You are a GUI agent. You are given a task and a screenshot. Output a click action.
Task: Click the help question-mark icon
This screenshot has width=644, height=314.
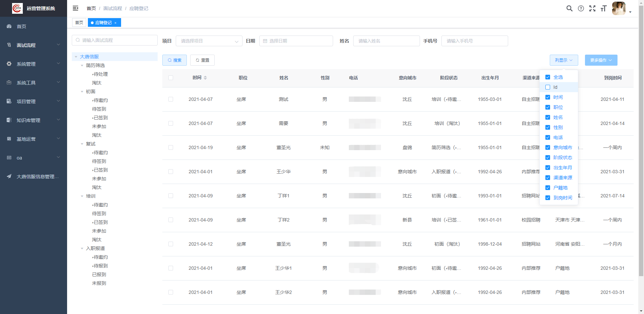tap(581, 8)
